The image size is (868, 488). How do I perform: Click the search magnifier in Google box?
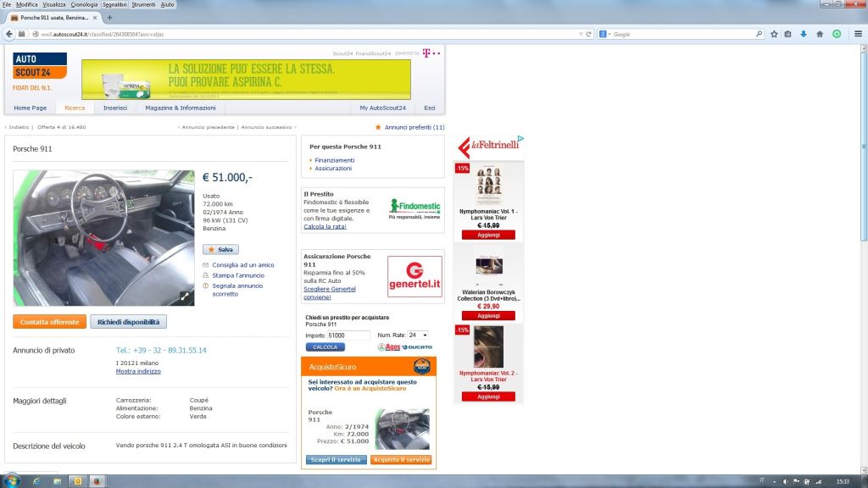[x=759, y=34]
